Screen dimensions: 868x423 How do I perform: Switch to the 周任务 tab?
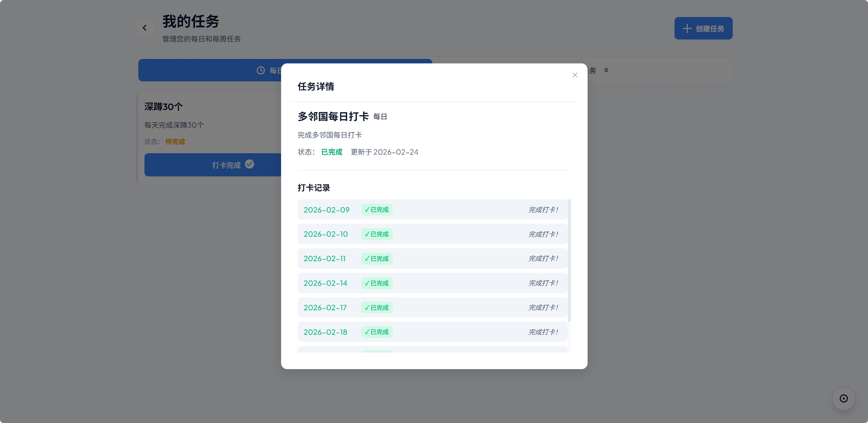(647, 70)
